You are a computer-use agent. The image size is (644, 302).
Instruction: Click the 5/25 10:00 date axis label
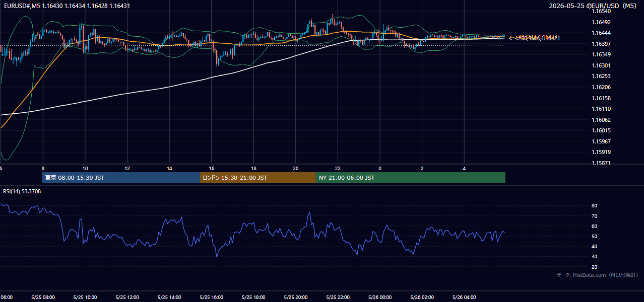(x=85, y=297)
